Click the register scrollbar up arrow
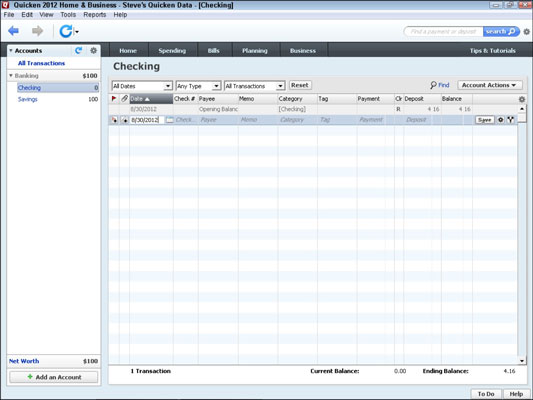 [522, 109]
